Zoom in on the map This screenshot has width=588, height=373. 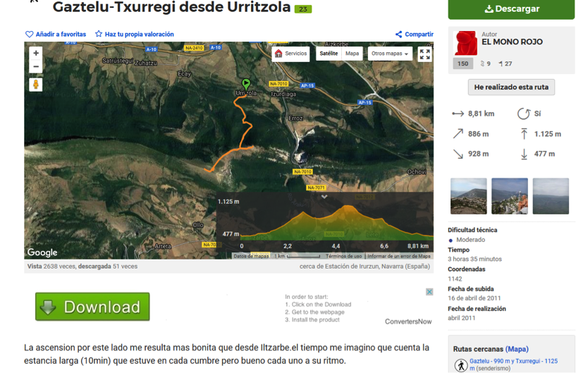(36, 54)
